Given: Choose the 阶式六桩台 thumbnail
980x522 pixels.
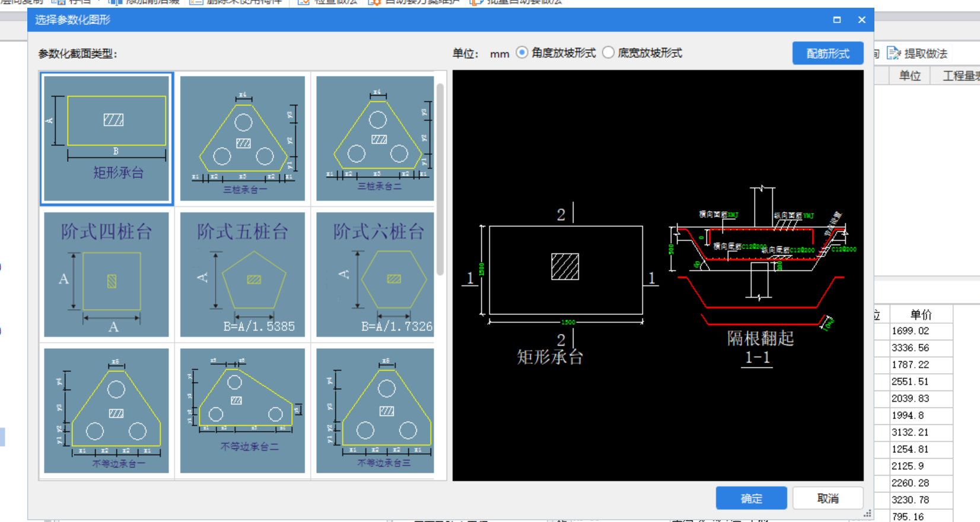Looking at the screenshot, I should click(x=375, y=275).
